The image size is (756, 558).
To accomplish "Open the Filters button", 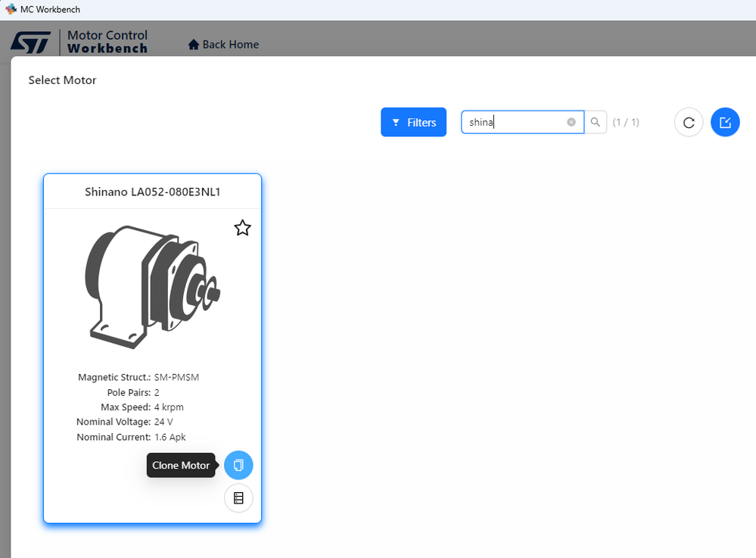I will 414,122.
